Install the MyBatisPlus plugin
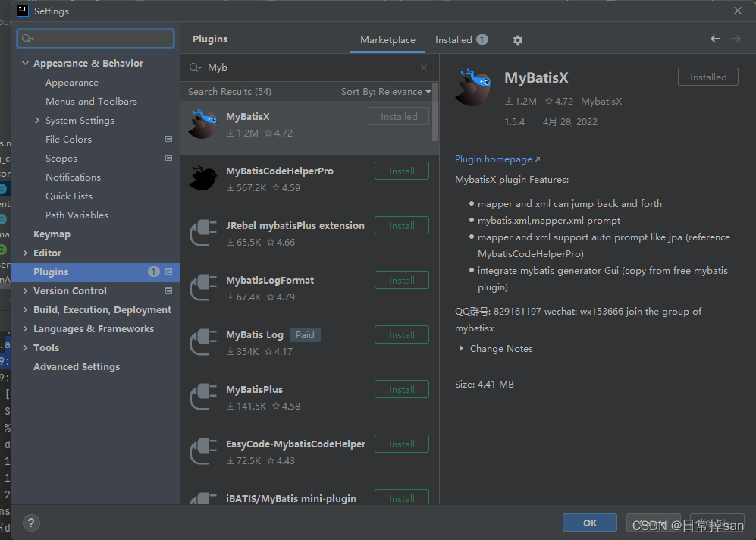The height and width of the screenshot is (540, 756). (402, 389)
